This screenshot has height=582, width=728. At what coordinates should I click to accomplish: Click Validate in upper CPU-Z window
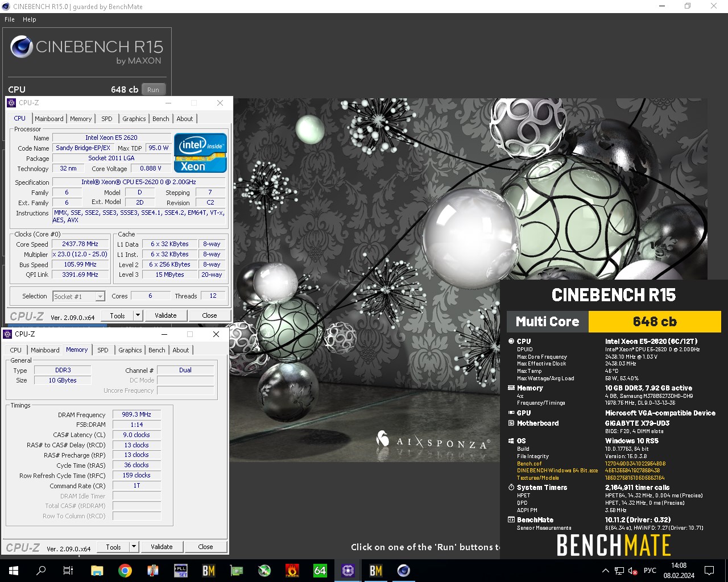tap(166, 315)
